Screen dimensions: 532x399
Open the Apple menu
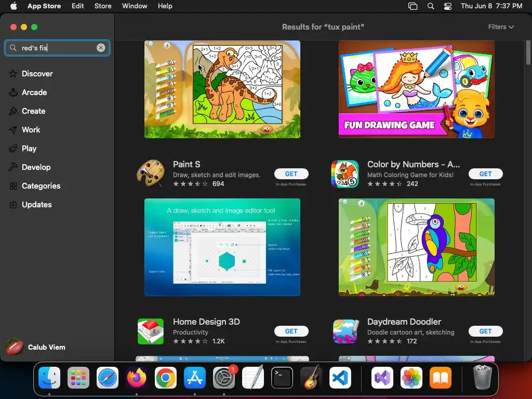tap(14, 6)
